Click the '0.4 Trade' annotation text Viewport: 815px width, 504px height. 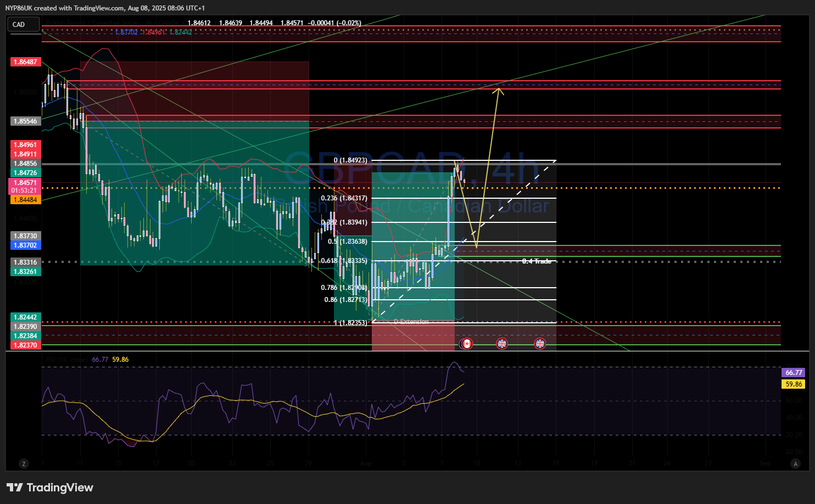coord(537,261)
